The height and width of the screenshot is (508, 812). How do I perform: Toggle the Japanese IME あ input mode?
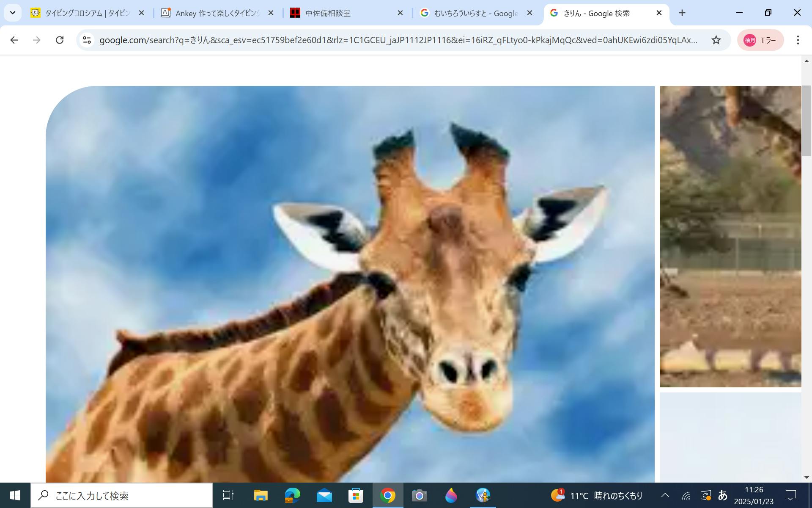(x=723, y=495)
